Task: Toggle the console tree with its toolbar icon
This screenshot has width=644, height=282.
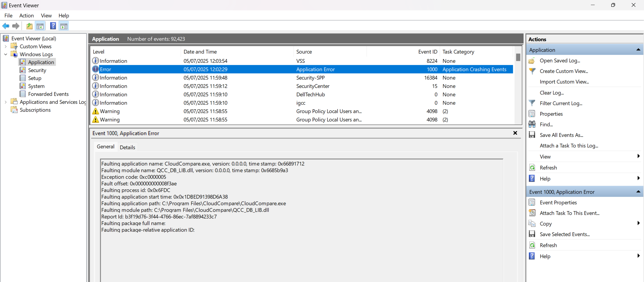Action: point(40,26)
